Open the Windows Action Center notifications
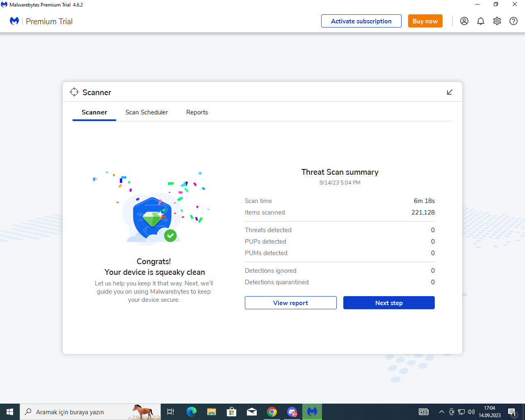525x420 pixels. pyautogui.click(x=512, y=412)
